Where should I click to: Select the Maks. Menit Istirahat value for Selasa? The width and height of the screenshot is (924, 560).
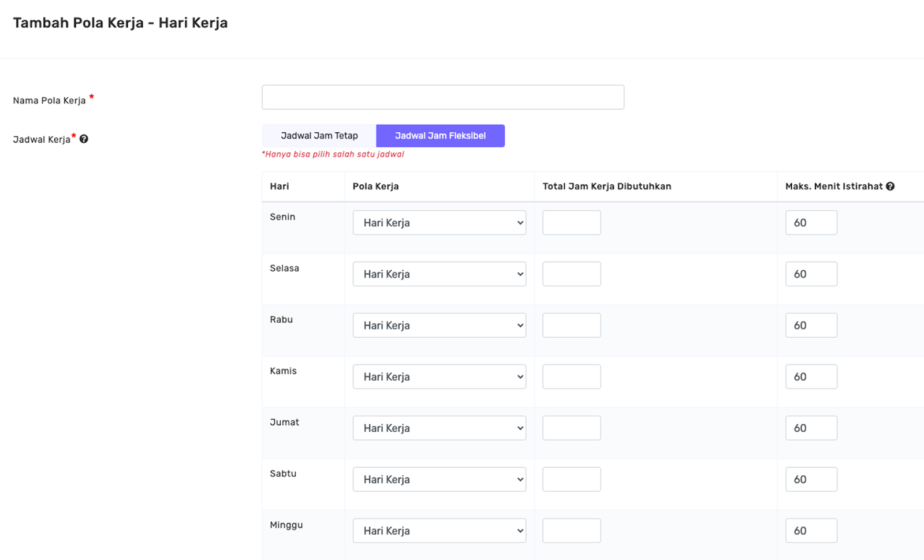[x=811, y=274]
